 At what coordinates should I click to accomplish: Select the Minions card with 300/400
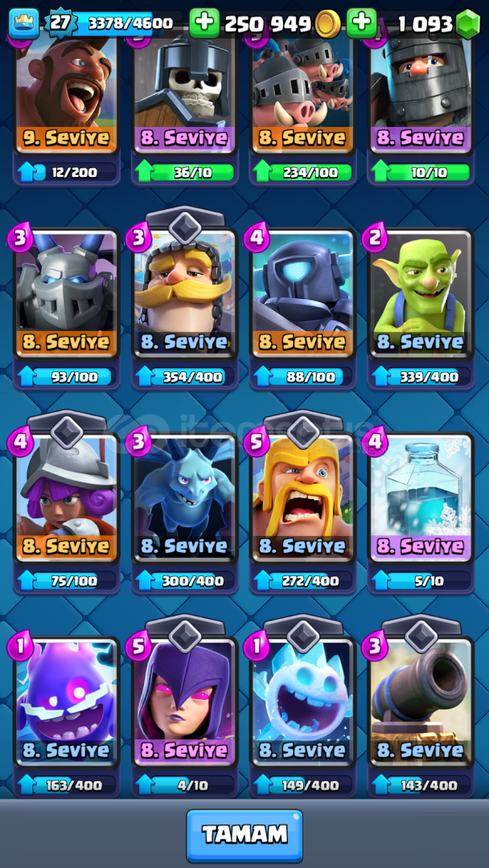[x=184, y=497]
